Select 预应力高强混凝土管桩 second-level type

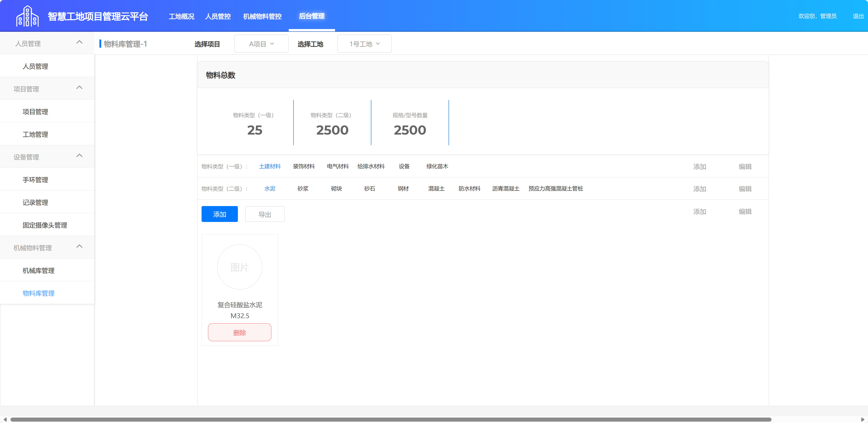coord(556,189)
